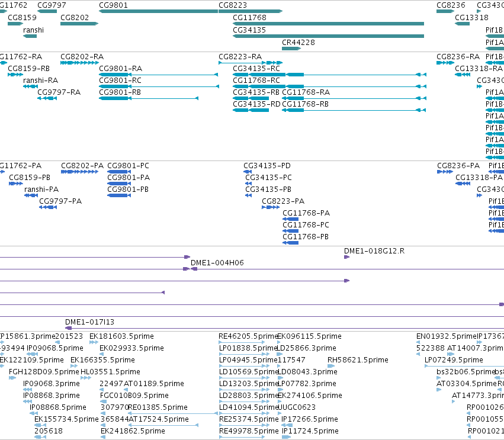Select transcript CG9797-RA
The width and height of the screenshot is (504, 440).
[59, 92]
